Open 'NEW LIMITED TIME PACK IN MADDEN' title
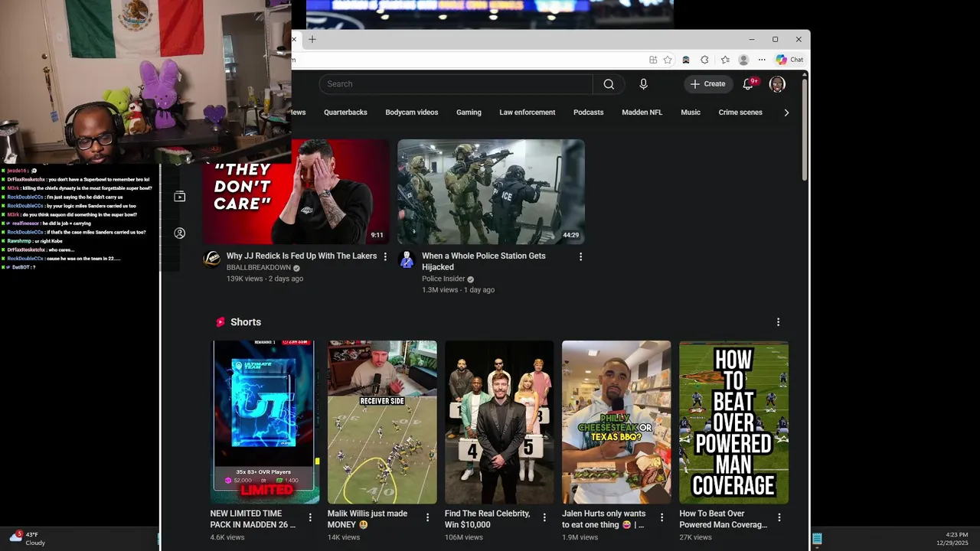Screen dimensions: 980x551 pos(253,519)
